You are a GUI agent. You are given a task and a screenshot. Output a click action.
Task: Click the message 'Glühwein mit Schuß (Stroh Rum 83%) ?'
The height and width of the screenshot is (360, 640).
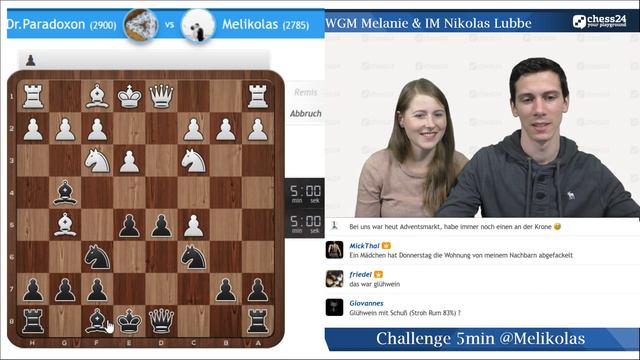[x=405, y=313]
